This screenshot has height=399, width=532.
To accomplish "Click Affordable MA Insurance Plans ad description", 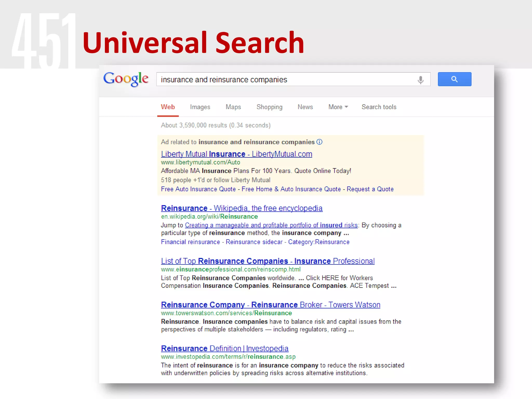I will click(x=256, y=171).
